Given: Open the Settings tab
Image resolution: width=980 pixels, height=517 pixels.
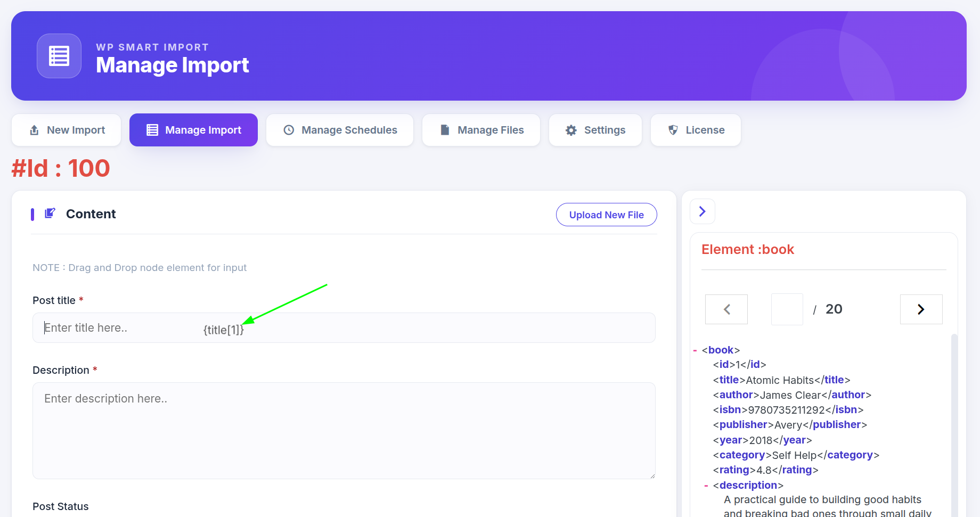Looking at the screenshot, I should (x=595, y=130).
